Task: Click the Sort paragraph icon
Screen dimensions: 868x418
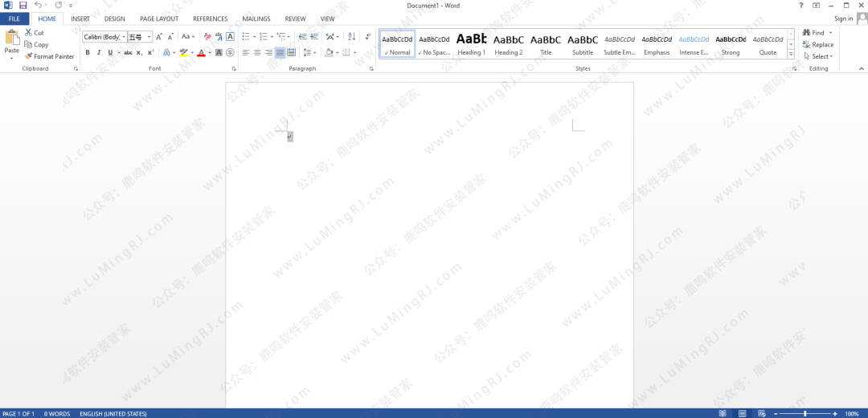Action: 351,37
